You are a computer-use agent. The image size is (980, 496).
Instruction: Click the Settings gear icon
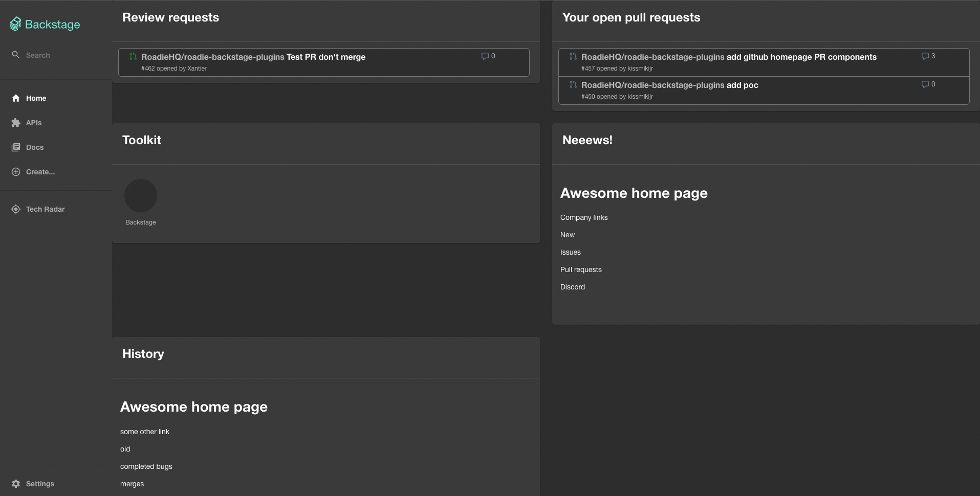click(16, 484)
